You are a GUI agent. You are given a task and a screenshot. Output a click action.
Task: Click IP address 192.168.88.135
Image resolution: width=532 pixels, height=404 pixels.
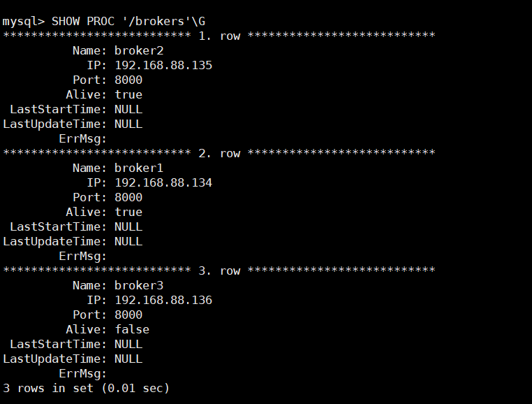[163, 65]
